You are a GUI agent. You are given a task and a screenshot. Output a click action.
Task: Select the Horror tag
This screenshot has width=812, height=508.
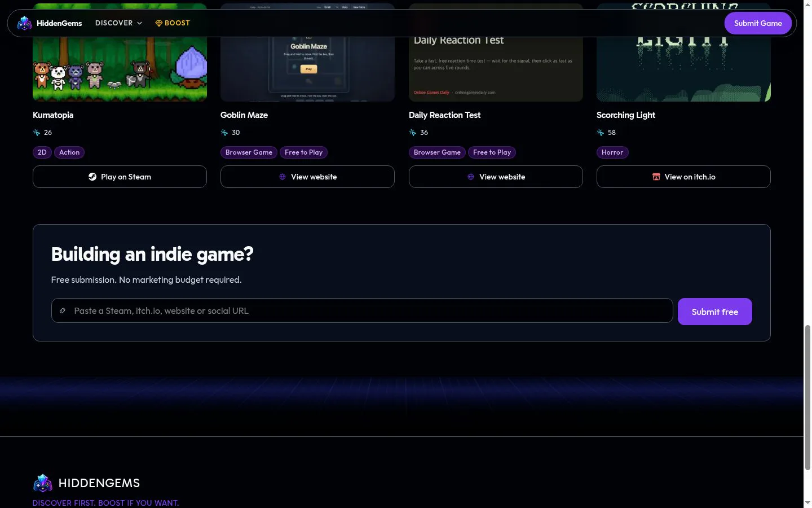(612, 152)
